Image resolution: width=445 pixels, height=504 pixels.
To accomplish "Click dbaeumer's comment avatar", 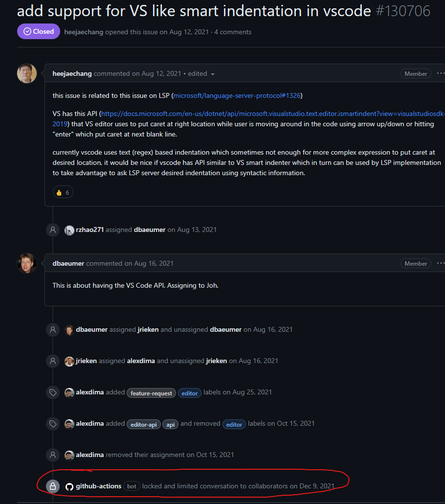I will click(27, 263).
